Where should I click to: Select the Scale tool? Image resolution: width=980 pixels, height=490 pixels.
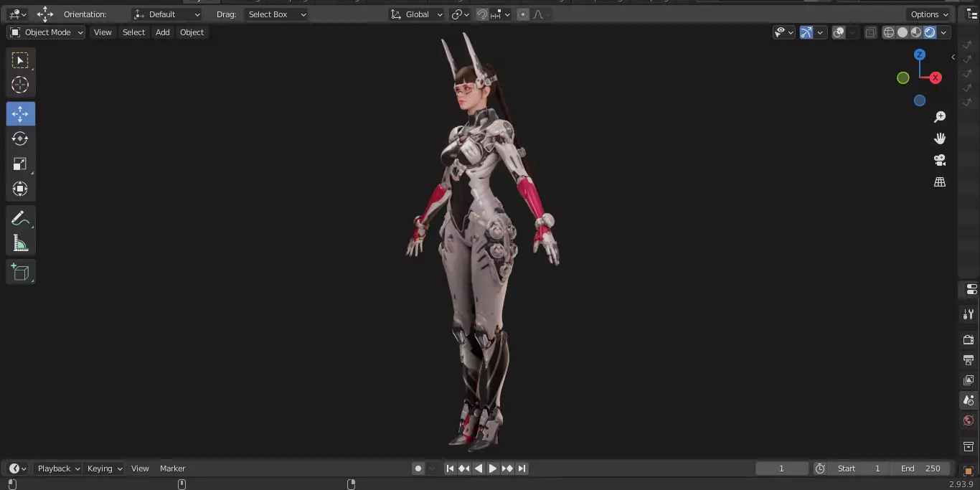point(20,164)
